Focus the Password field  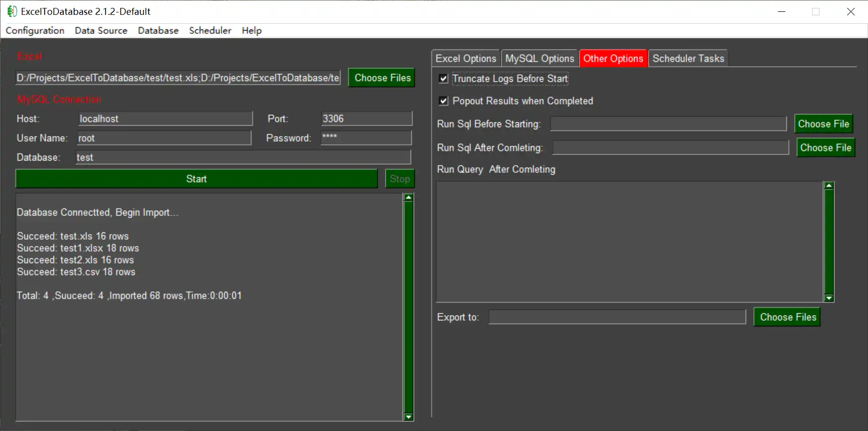tap(366, 138)
